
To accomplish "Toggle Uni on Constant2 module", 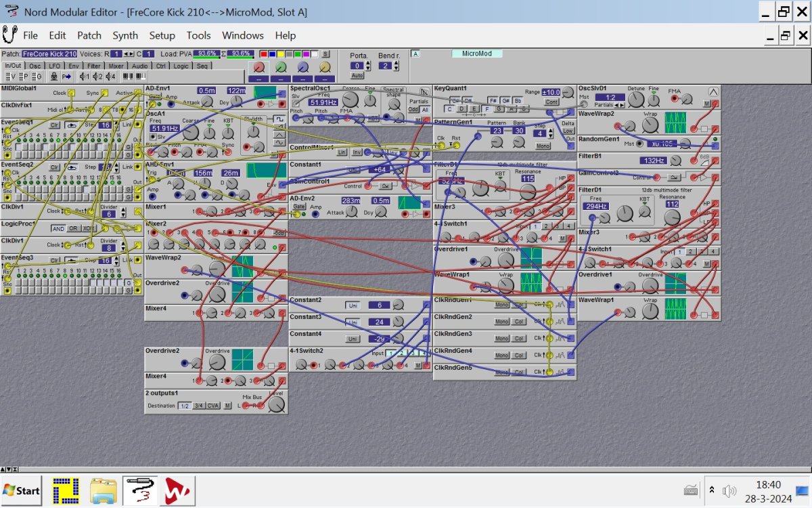I will [353, 305].
